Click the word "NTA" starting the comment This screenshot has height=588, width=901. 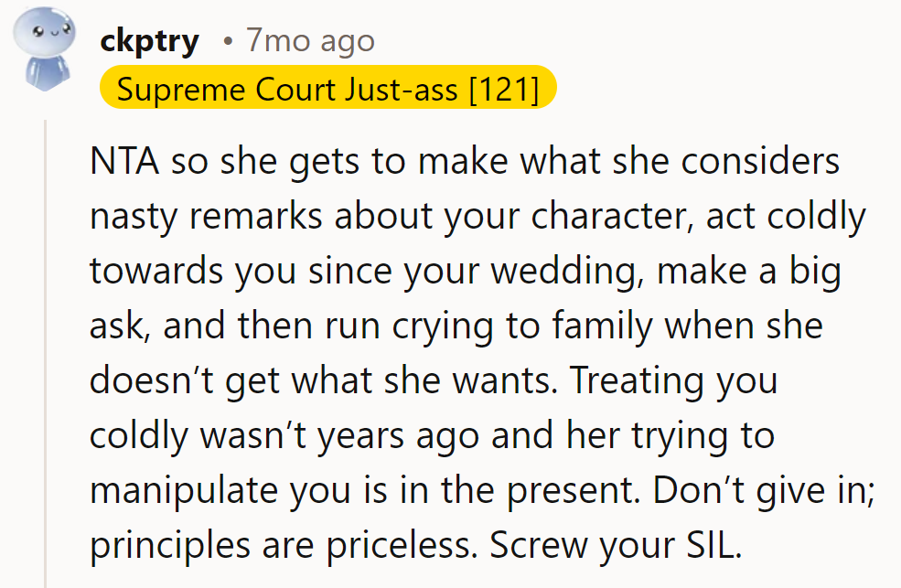123,163
